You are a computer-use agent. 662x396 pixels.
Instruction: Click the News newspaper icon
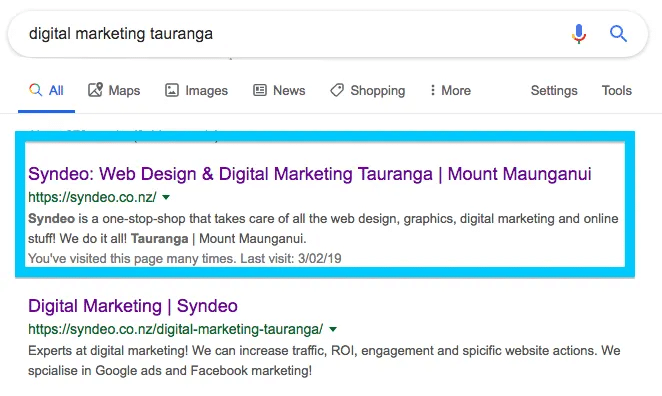tap(260, 90)
